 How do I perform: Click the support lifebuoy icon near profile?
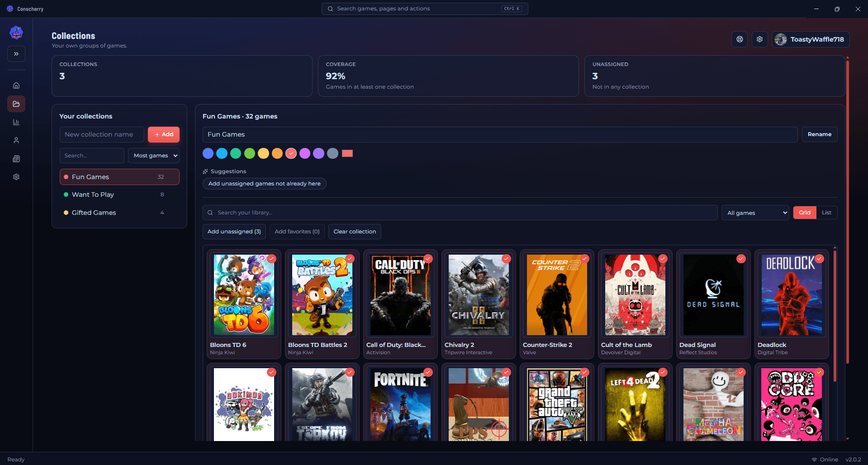tap(740, 39)
